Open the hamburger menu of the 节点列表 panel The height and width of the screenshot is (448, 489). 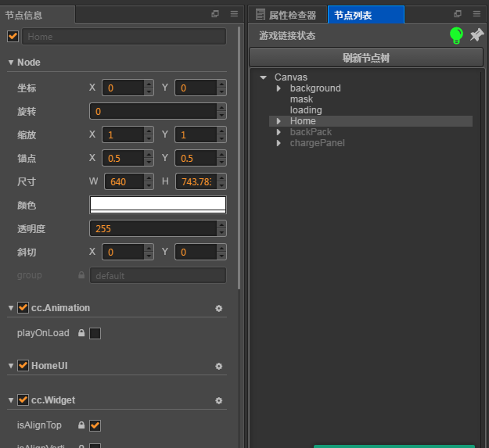[x=476, y=14]
